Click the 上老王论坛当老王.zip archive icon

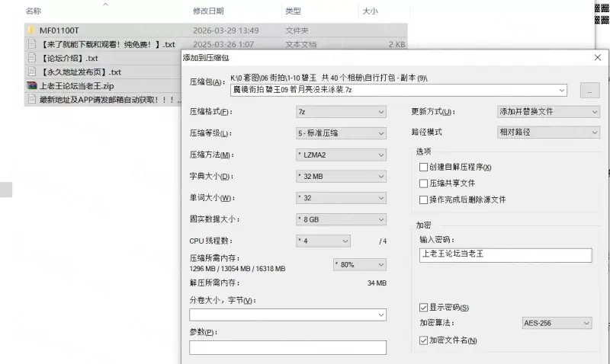pyautogui.click(x=32, y=85)
